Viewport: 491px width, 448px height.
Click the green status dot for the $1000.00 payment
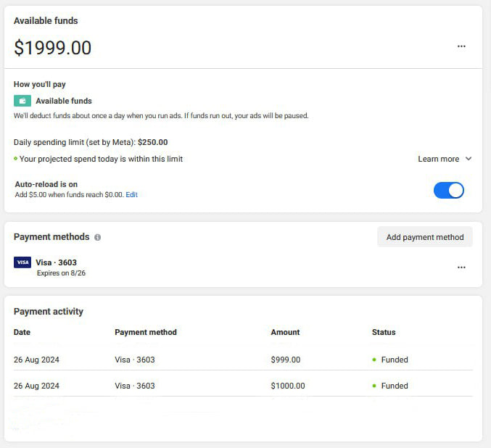click(x=374, y=386)
